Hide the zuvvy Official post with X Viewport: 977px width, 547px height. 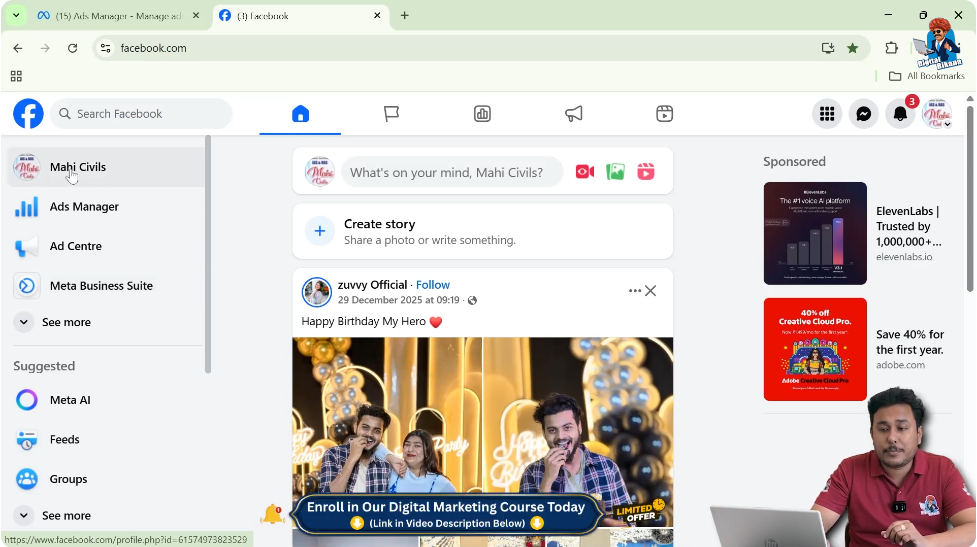click(651, 291)
